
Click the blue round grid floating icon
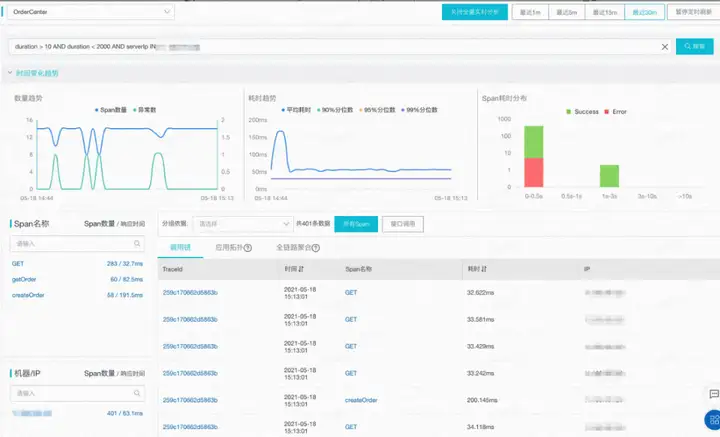click(713, 420)
